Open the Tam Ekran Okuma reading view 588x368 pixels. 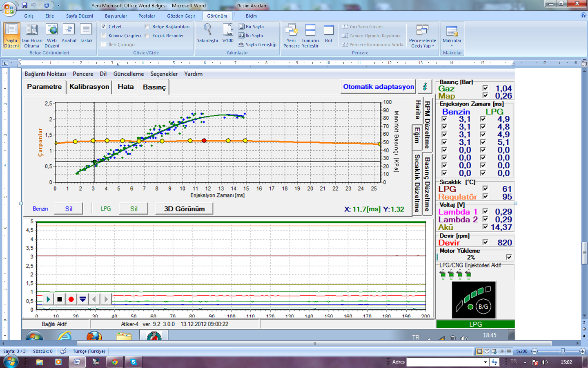[31, 36]
